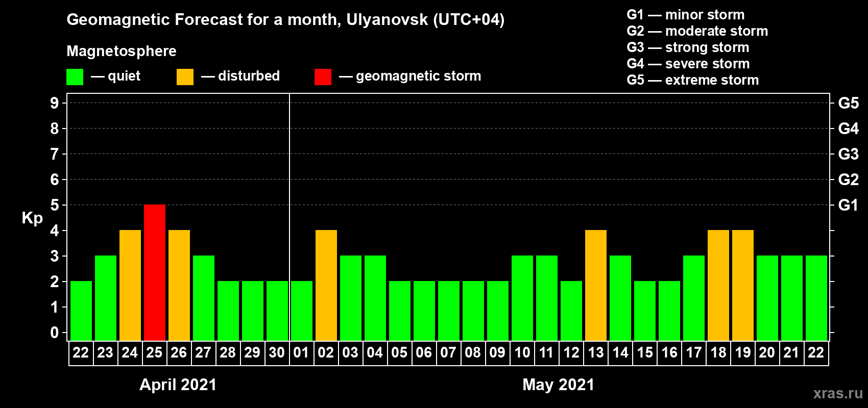Viewport: 868px width, 408px height.
Task: Click the May 2021 month label
Action: [559, 385]
